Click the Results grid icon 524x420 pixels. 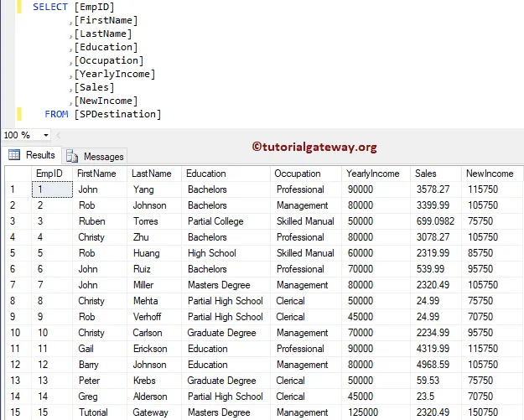(x=14, y=155)
